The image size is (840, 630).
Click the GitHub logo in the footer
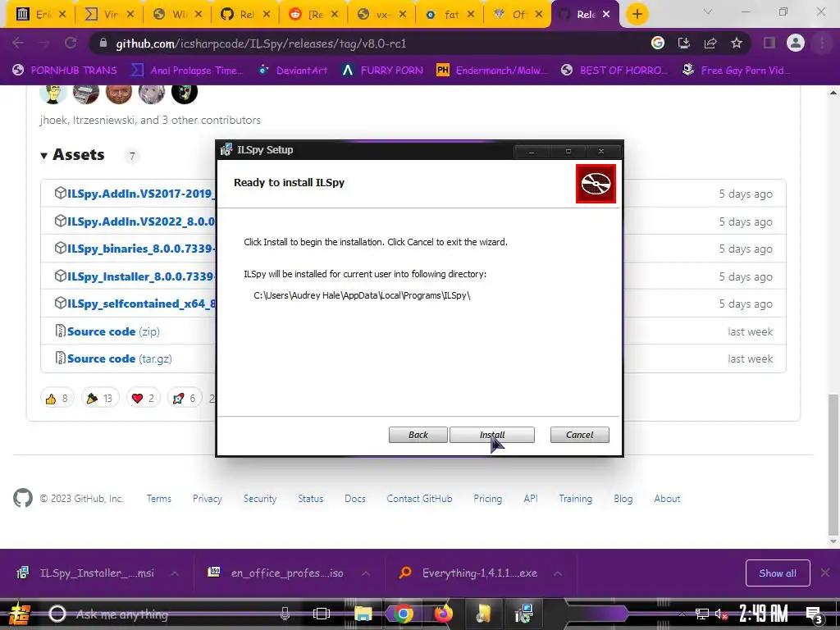[x=22, y=498]
